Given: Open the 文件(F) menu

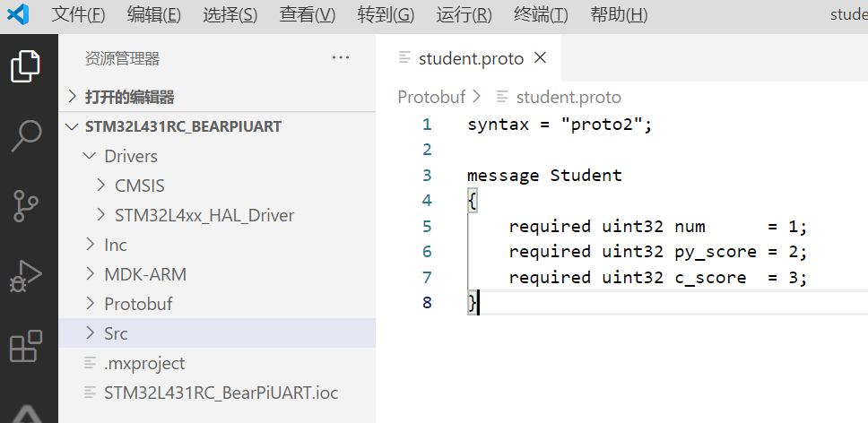Looking at the screenshot, I should [78, 15].
